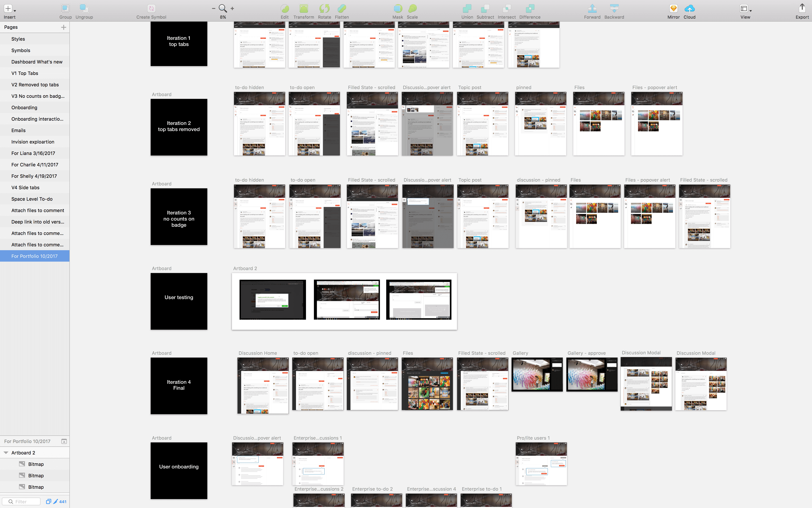This screenshot has height=508, width=812.
Task: Click the Flatten tool icon
Action: (x=341, y=8)
